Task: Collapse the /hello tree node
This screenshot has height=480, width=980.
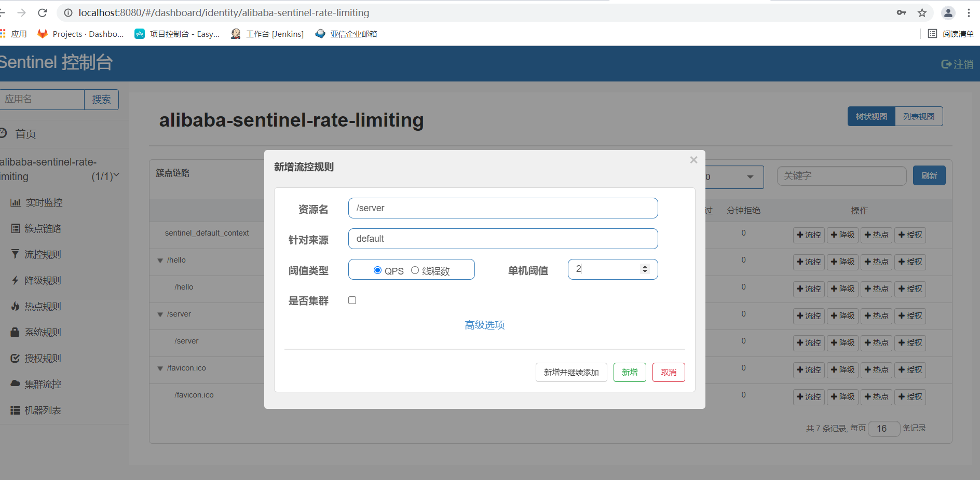Action: (160, 260)
